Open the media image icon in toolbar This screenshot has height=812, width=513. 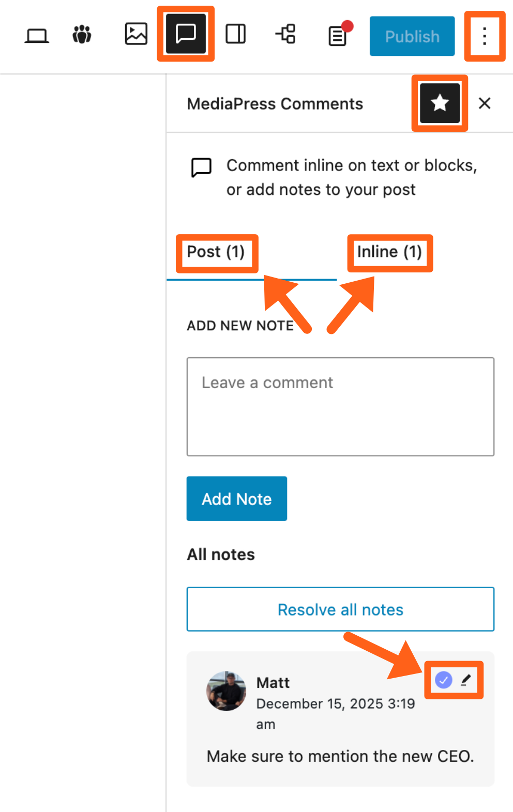click(x=136, y=34)
